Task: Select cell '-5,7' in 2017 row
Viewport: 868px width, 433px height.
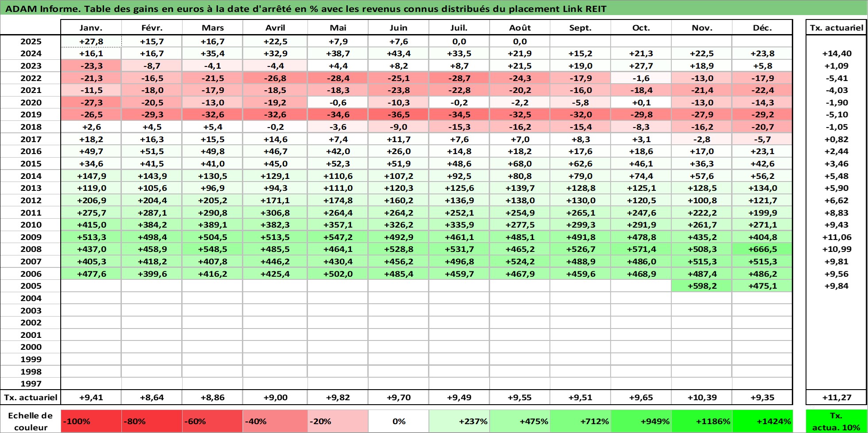Action: click(762, 139)
